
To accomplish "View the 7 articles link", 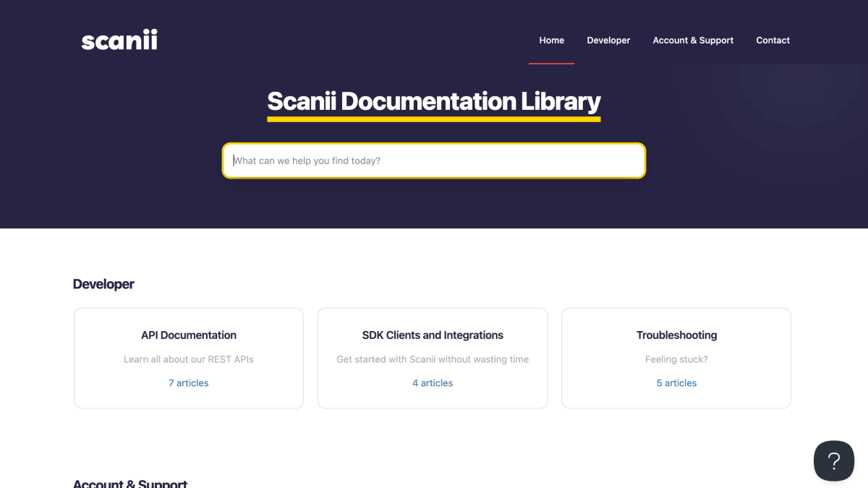I will click(189, 383).
